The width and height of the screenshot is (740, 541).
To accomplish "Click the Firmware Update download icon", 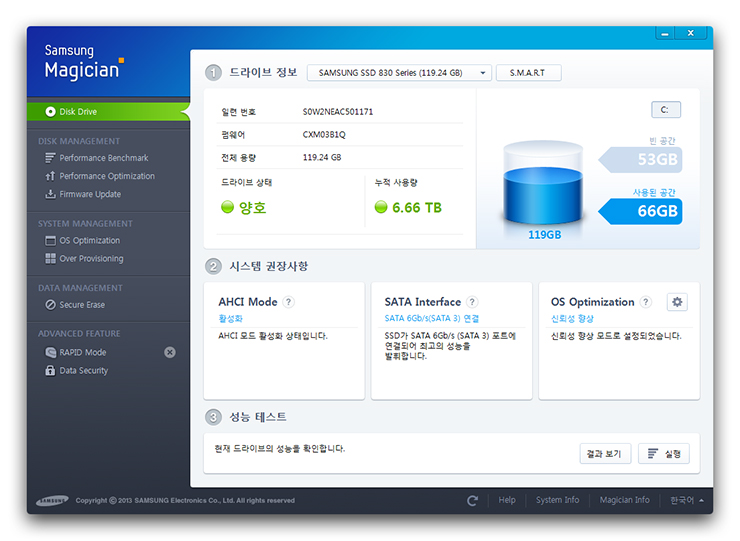I will (50, 194).
